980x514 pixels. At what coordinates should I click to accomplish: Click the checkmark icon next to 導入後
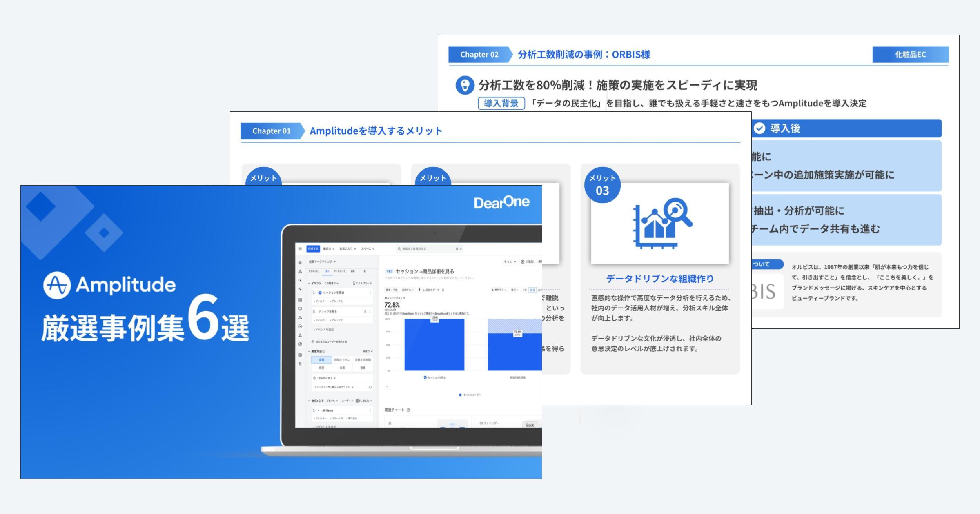(x=759, y=128)
